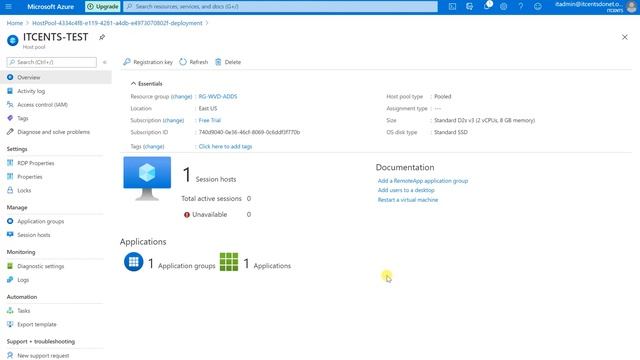The width and height of the screenshot is (640, 360).
Task: Open the RG-WVD-ADDS resource group link
Action: [218, 97]
